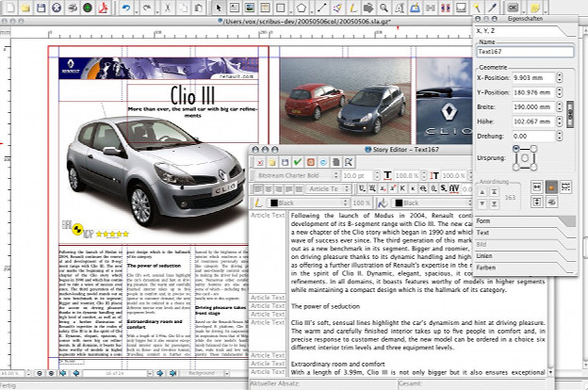
Task: Open the Bitstream Charter Bold font dropdown
Action: pyautogui.click(x=297, y=176)
